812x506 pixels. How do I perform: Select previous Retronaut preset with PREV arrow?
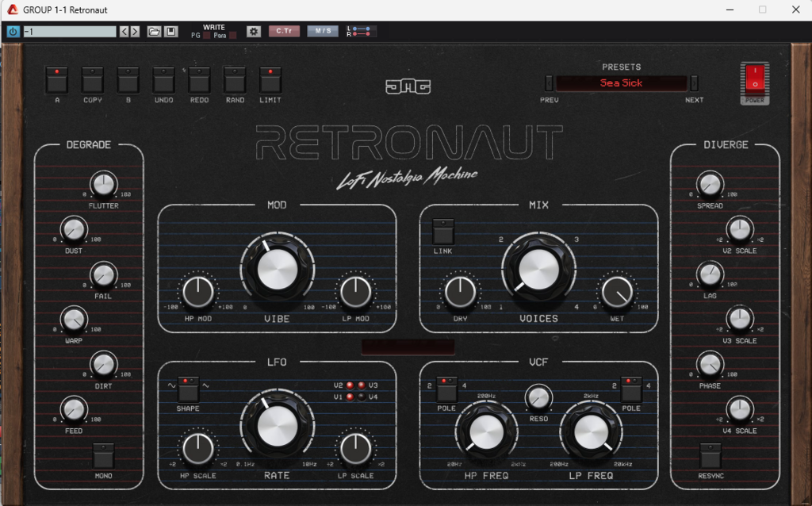click(x=550, y=82)
